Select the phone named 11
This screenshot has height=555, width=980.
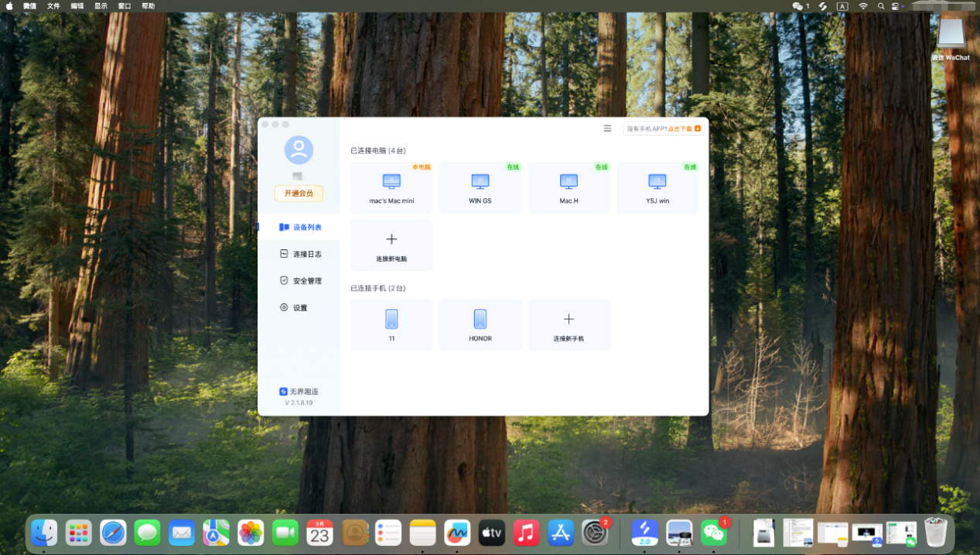[x=391, y=323]
